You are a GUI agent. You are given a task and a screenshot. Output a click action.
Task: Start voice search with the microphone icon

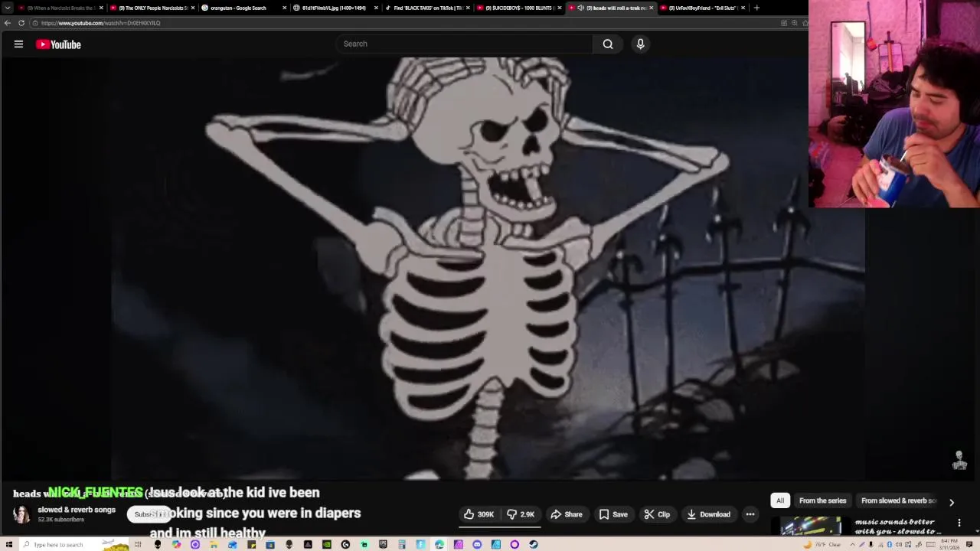[641, 44]
